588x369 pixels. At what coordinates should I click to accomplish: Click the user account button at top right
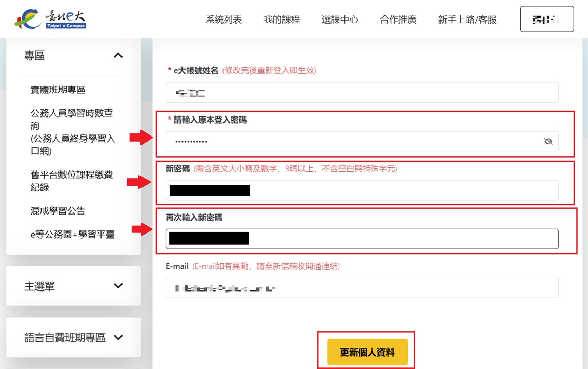pyautogui.click(x=546, y=20)
